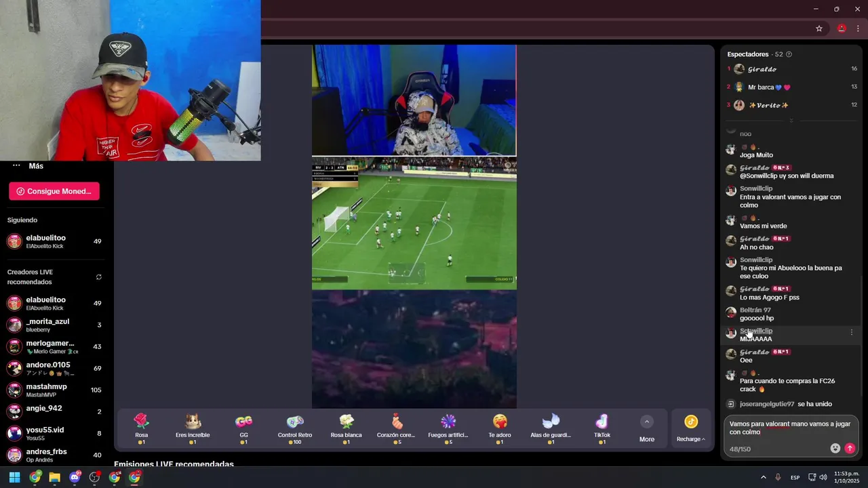Viewport: 868px width, 488px height.
Task: Send the Te adoro gift
Action: click(500, 428)
